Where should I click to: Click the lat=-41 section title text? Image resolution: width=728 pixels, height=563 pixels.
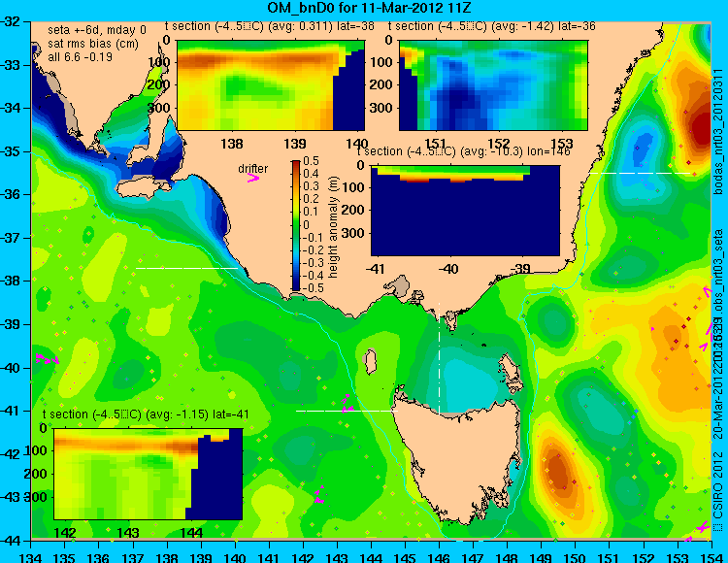pos(146,414)
